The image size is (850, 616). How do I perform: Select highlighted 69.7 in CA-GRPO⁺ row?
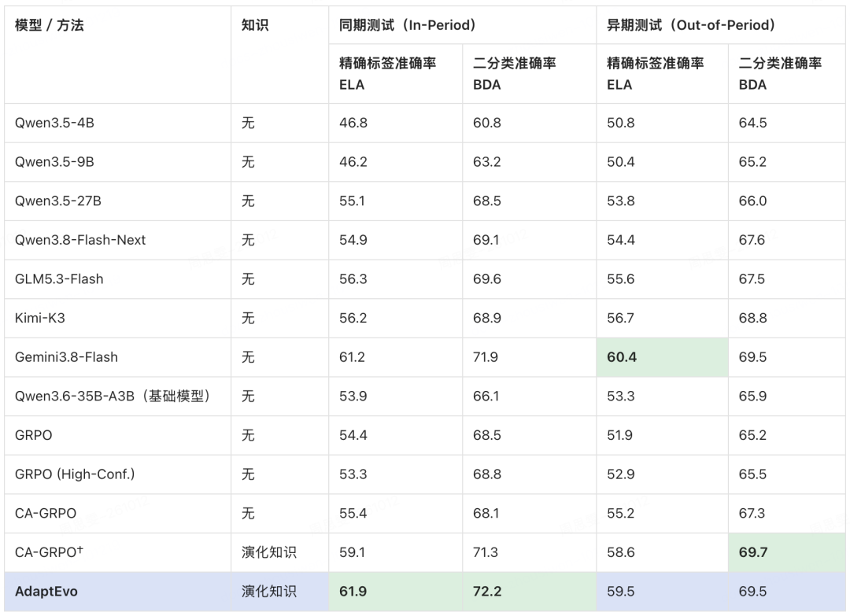pyautogui.click(x=753, y=552)
